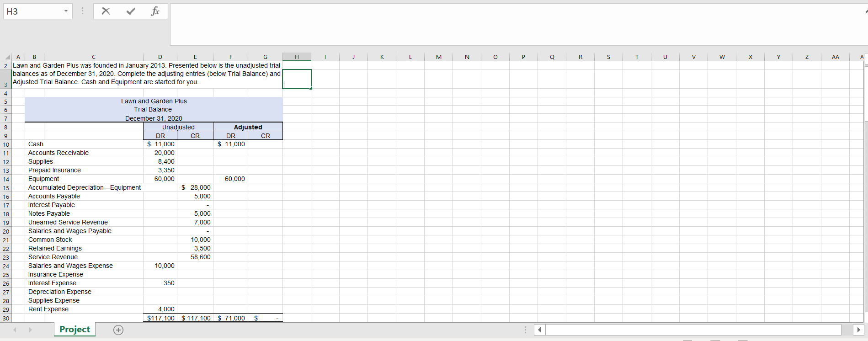The height and width of the screenshot is (341, 868).
Task: Click sheet tab bar splitter dots
Action: (x=525, y=330)
